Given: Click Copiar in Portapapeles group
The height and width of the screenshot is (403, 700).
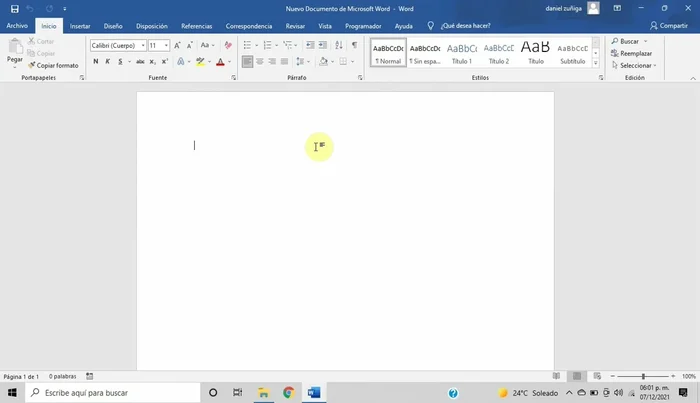Looking at the screenshot, I should click(x=41, y=53).
